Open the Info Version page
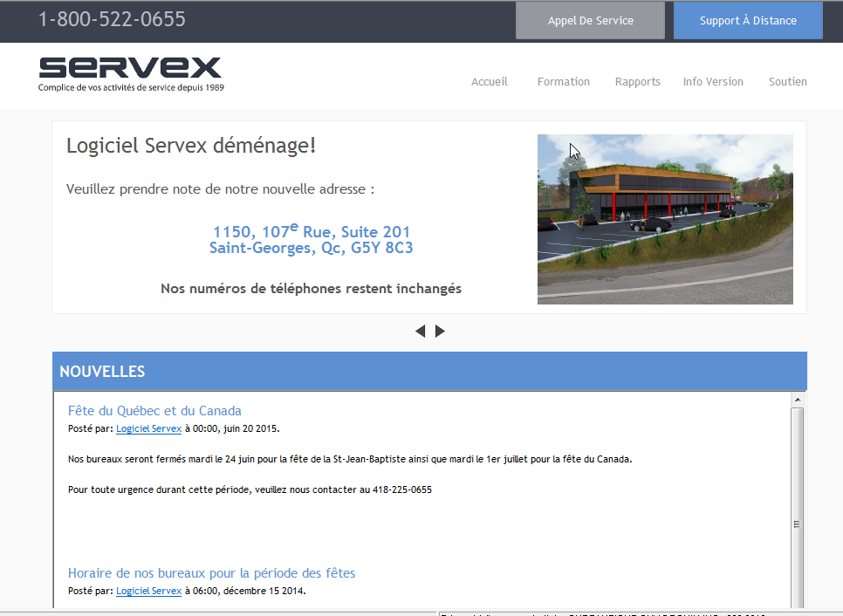843x616 pixels. (x=713, y=81)
